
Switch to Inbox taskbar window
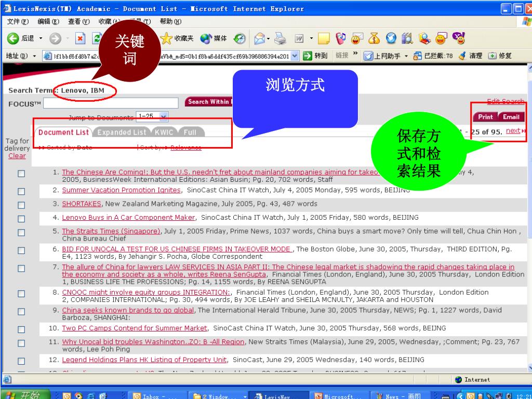tap(158, 395)
